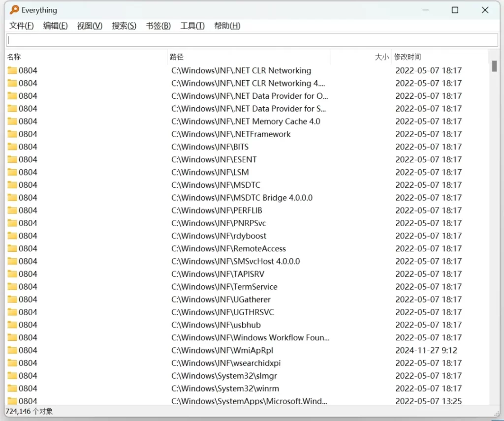Select folder icon for INF\RemoteAccess row
Screen dimensions: 504x421
coord(12,248)
